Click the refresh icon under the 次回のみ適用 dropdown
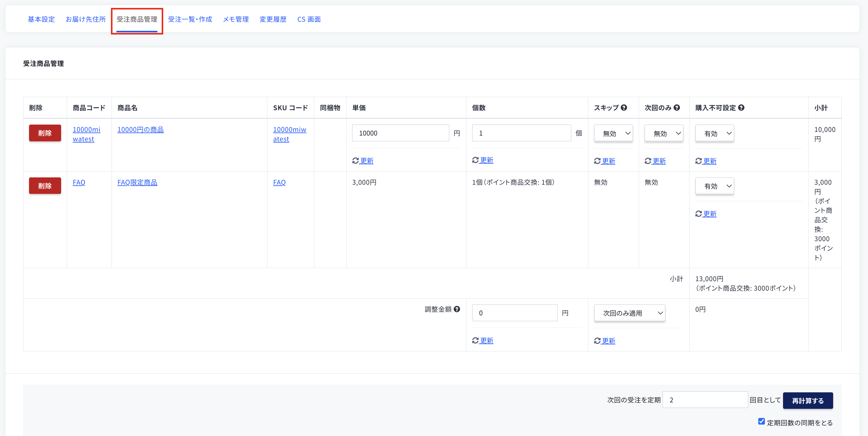The height and width of the screenshot is (436, 868). point(598,341)
